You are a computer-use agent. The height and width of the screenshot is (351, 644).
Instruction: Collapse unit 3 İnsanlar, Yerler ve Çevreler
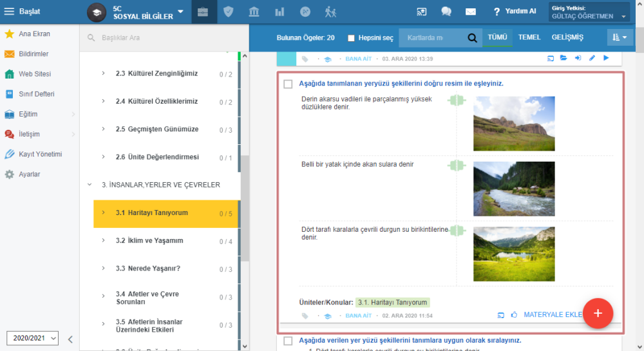pos(89,185)
